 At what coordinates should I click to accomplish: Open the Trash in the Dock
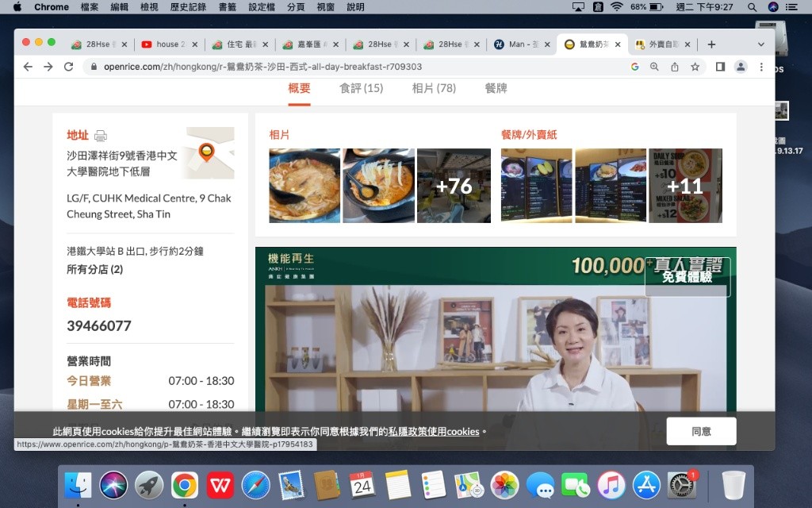(x=733, y=486)
